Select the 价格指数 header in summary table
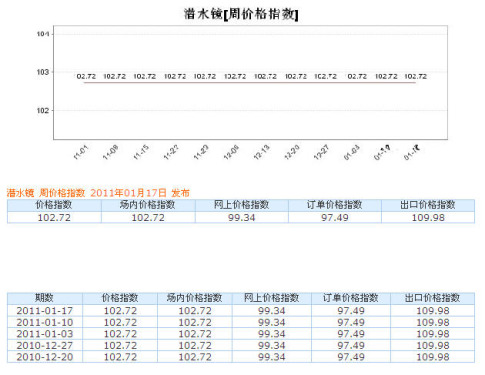Image resolution: width=485 pixels, height=375 pixels. (x=54, y=205)
